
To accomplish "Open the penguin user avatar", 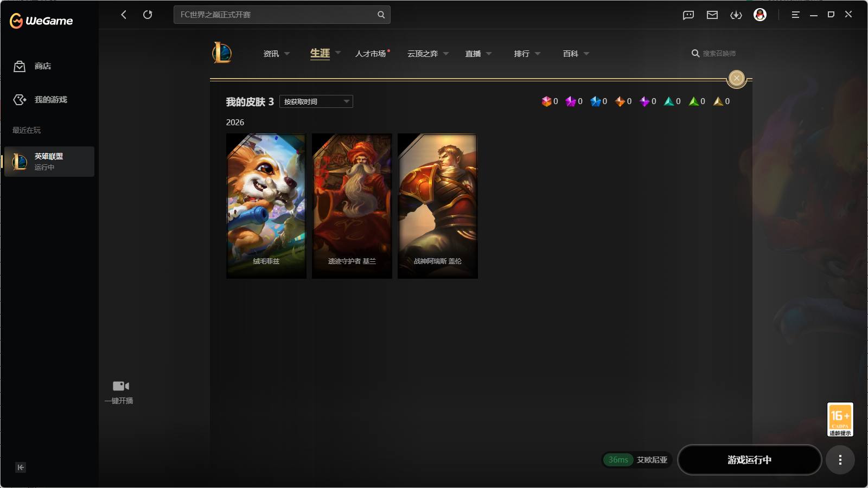I will (760, 15).
